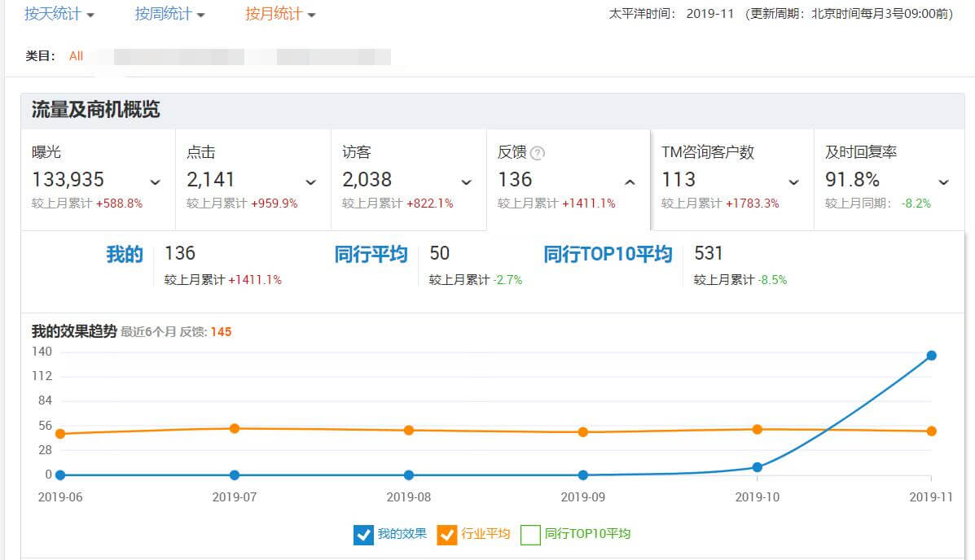Enable the 同行TOP10平均 checkbox
Screen dimensions: 975x560
point(530,535)
